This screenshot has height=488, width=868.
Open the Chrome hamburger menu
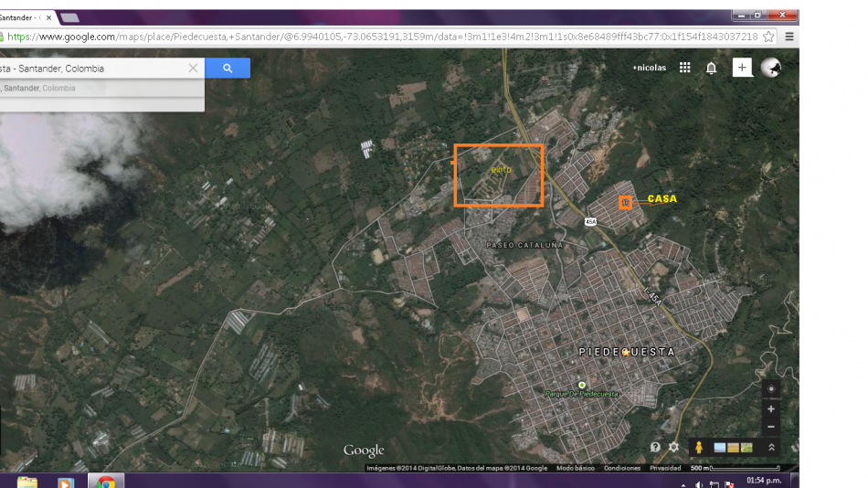click(x=789, y=37)
